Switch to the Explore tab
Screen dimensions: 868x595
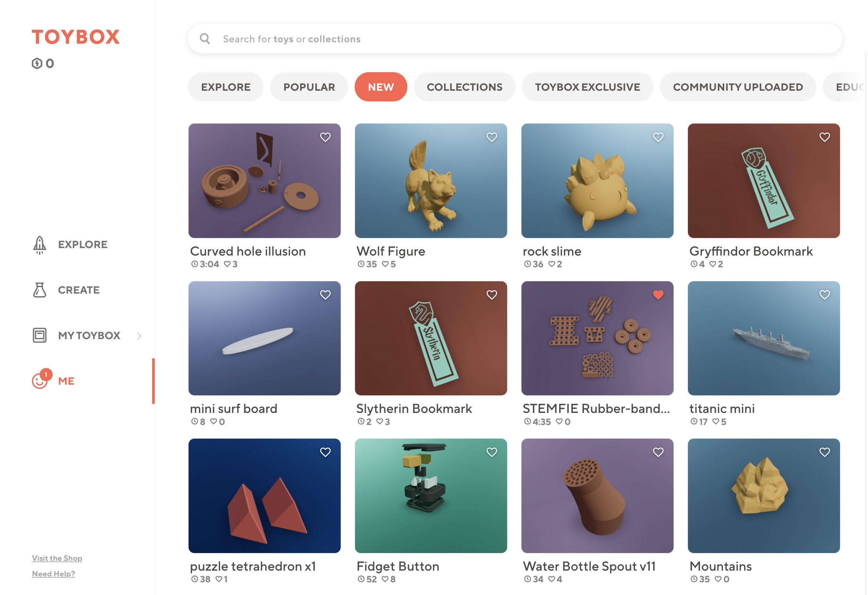click(x=226, y=87)
